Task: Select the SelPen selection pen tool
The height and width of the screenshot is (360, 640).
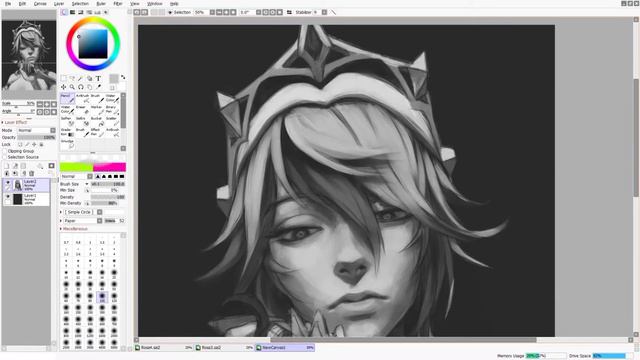Action: click(x=67, y=121)
